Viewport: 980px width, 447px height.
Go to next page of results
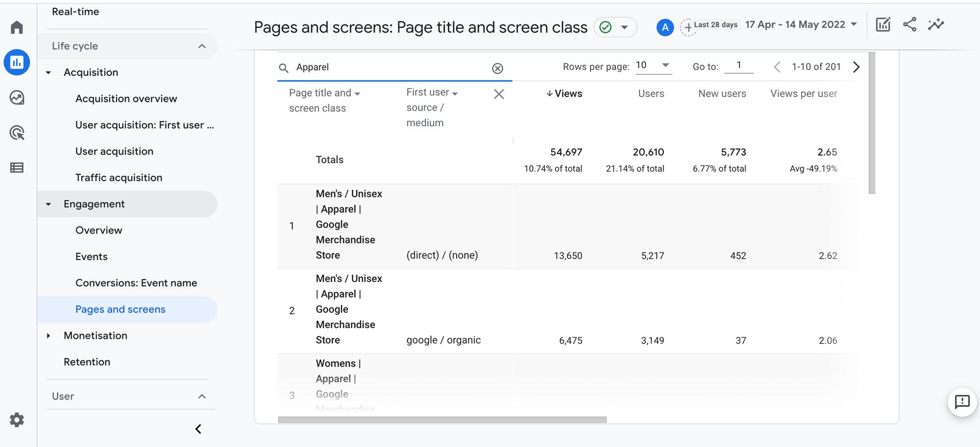(856, 67)
